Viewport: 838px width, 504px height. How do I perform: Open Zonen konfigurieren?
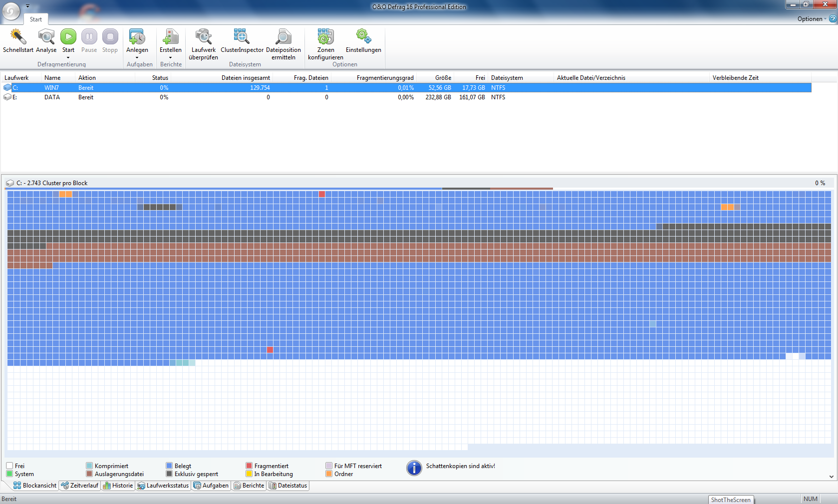tap(325, 37)
